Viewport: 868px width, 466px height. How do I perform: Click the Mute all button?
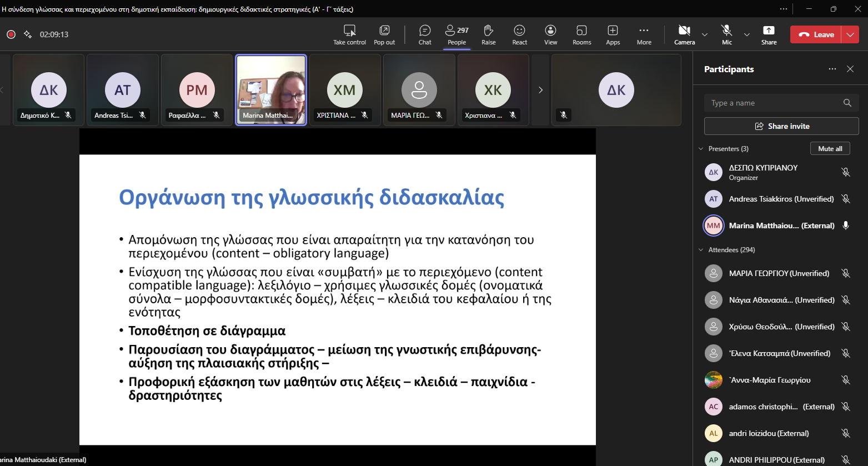830,149
